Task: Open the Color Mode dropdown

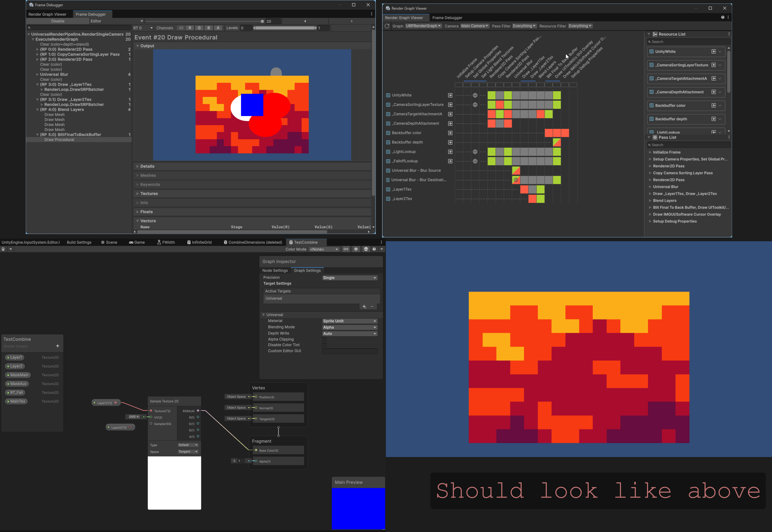Action: (x=324, y=249)
